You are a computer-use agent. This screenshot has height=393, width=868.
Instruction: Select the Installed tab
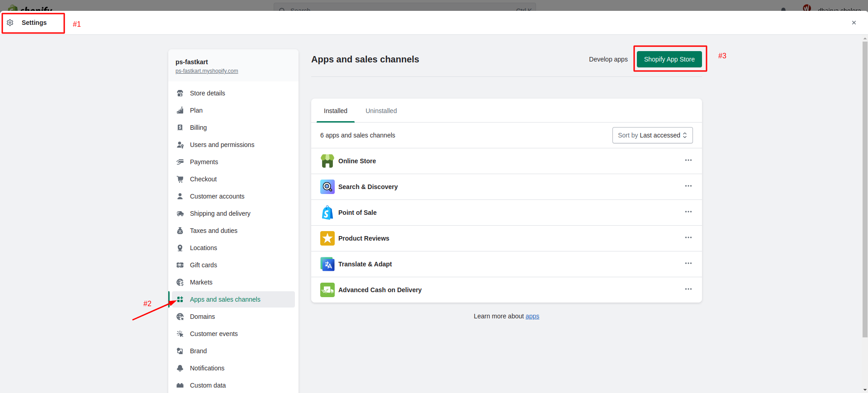[x=335, y=111]
